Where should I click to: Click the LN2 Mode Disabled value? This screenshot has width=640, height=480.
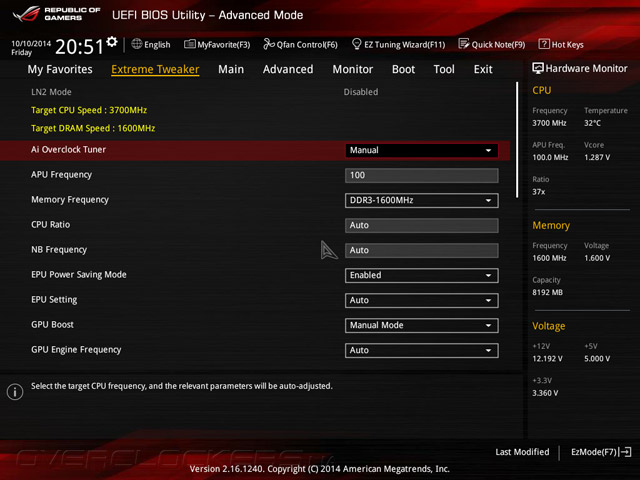click(361, 92)
